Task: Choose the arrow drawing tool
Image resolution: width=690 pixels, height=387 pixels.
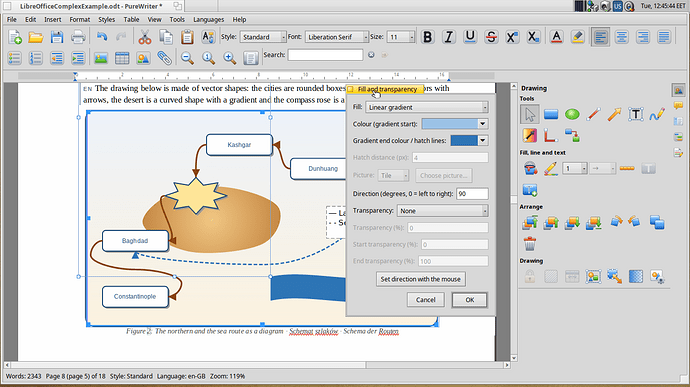Action: point(614,114)
